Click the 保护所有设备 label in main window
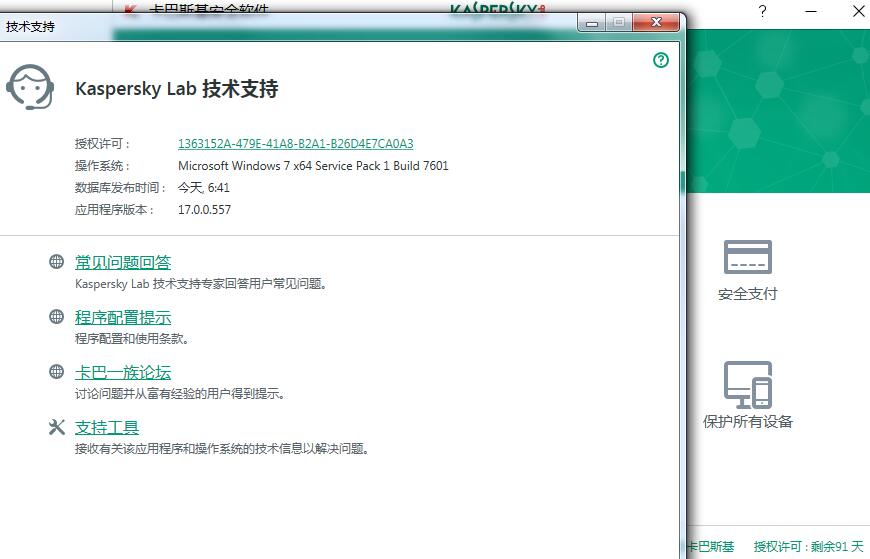870x559 pixels. [747, 421]
